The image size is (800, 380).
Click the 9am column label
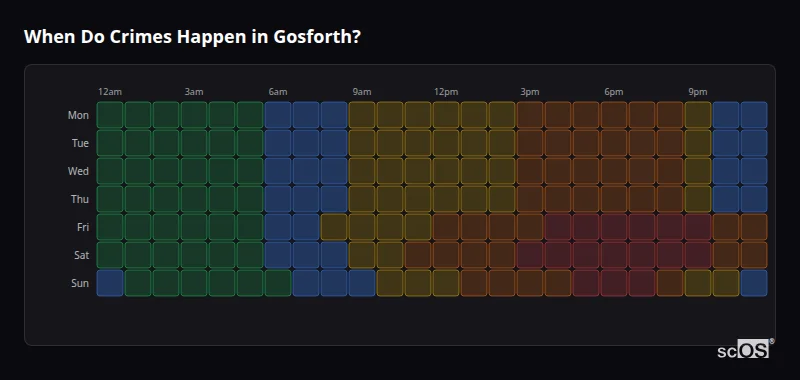click(362, 92)
